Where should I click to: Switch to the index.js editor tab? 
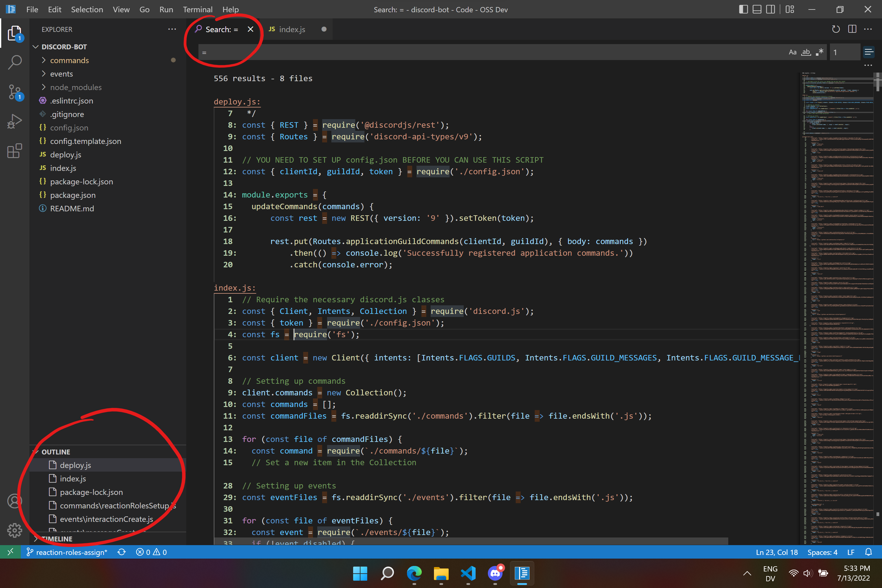pyautogui.click(x=292, y=29)
